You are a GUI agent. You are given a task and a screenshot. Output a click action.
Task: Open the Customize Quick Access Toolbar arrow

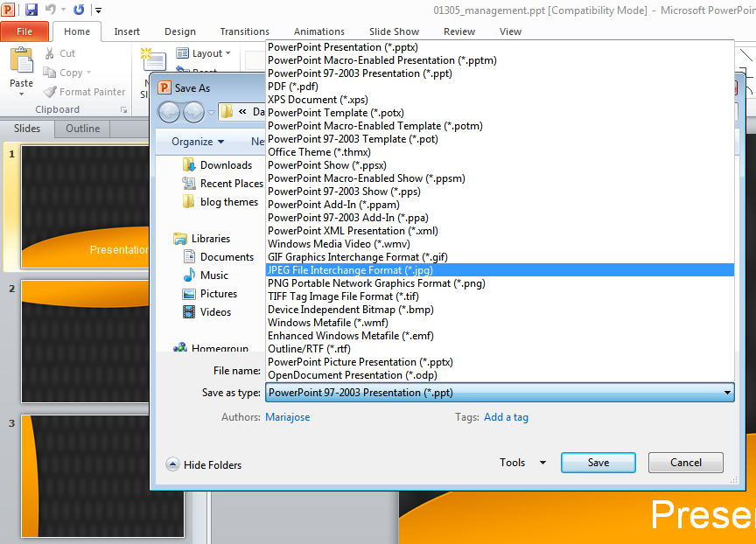[x=98, y=10]
